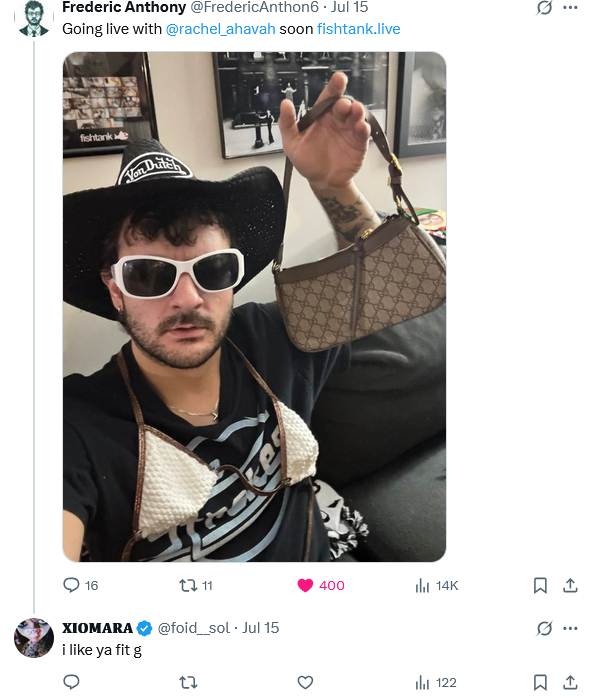The height and width of the screenshot is (700, 593).
Task: Bookmark Frederic Anthony's post
Action: (x=540, y=585)
